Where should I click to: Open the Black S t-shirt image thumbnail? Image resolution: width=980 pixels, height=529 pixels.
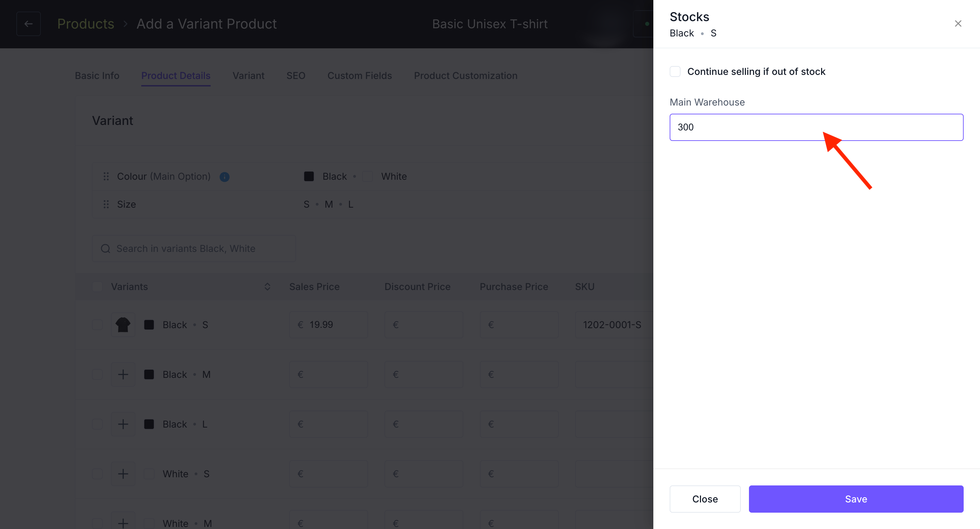point(123,325)
